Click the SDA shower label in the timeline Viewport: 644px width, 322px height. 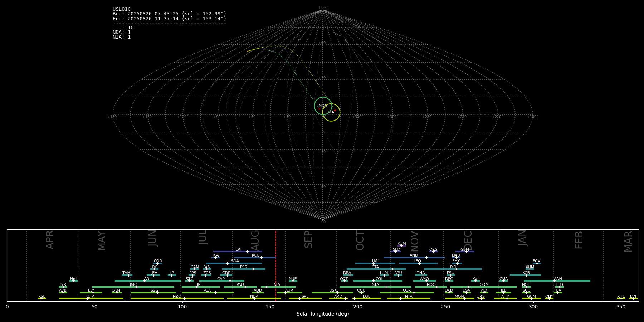point(235,261)
